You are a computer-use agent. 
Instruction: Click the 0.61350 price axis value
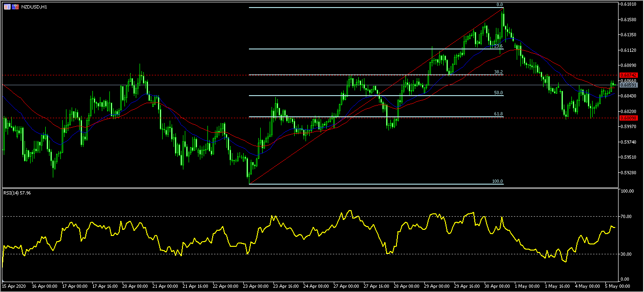click(629, 34)
